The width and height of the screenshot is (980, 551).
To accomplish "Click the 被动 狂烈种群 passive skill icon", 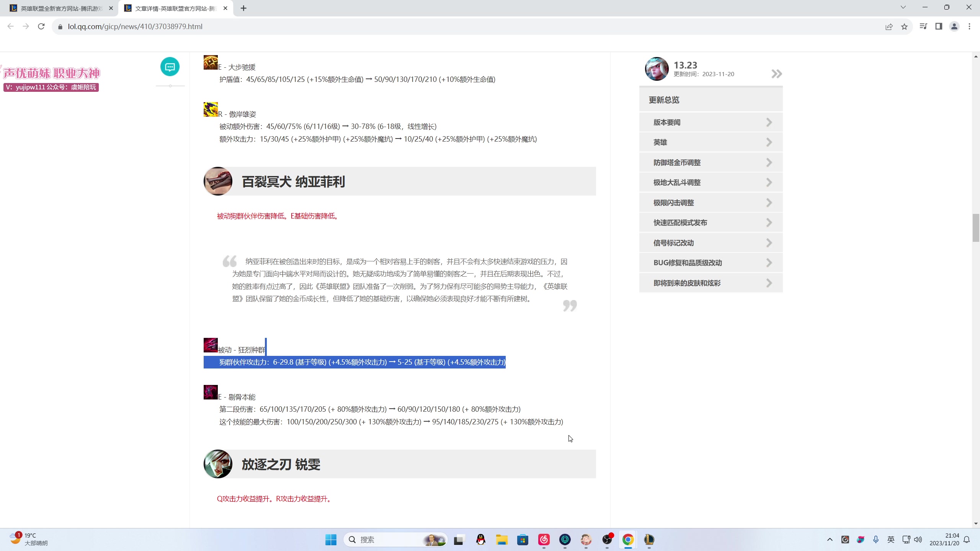I will (211, 345).
